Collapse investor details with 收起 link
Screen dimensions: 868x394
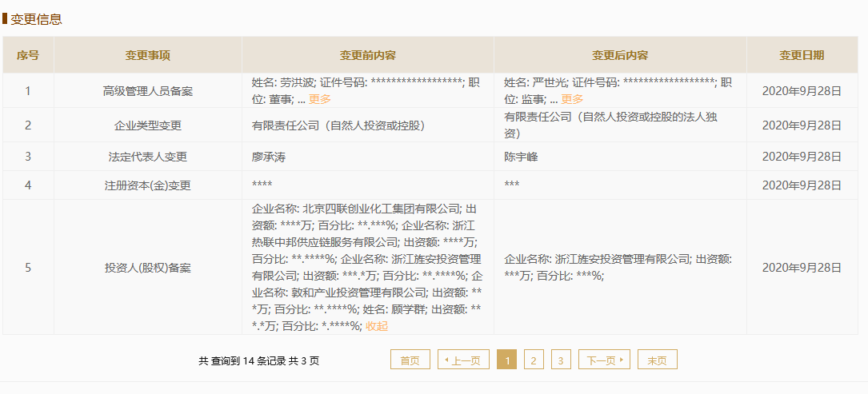[377, 327]
